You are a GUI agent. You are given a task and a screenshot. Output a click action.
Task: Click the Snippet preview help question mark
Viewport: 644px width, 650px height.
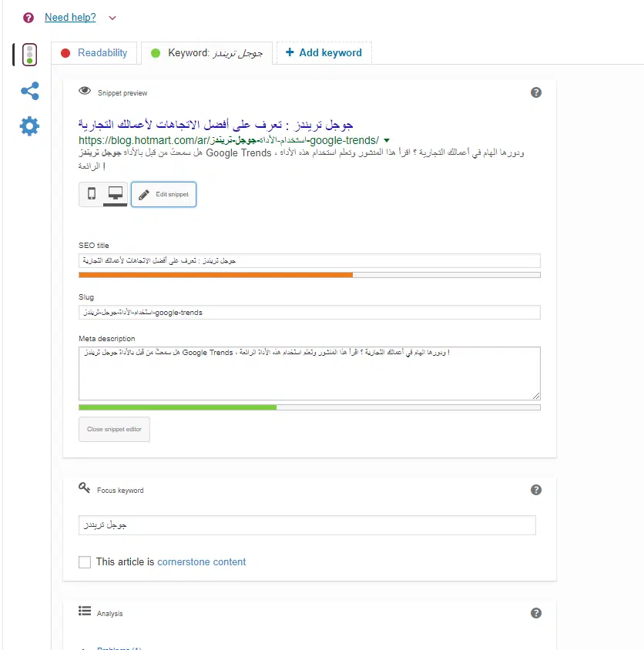536,92
